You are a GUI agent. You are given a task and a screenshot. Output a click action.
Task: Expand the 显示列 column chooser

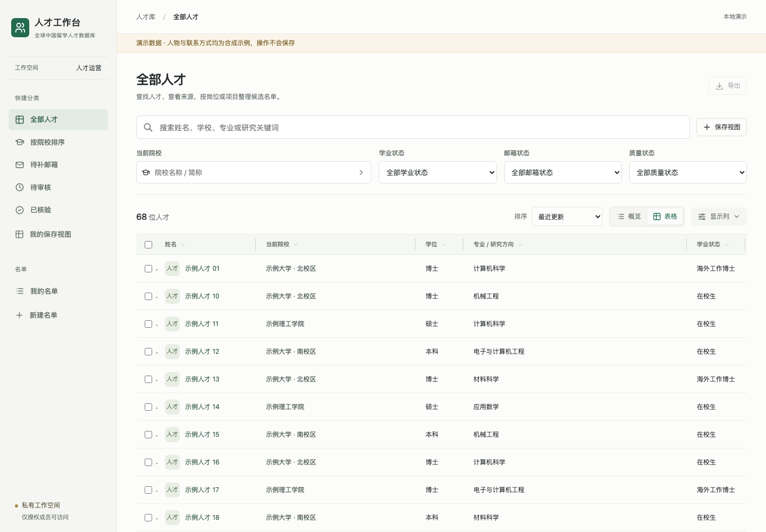[719, 217]
